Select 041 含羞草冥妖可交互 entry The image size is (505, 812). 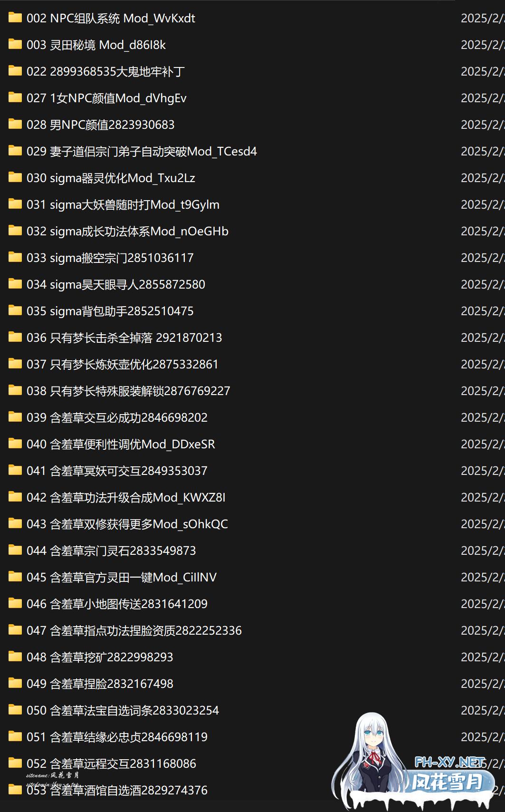117,471
